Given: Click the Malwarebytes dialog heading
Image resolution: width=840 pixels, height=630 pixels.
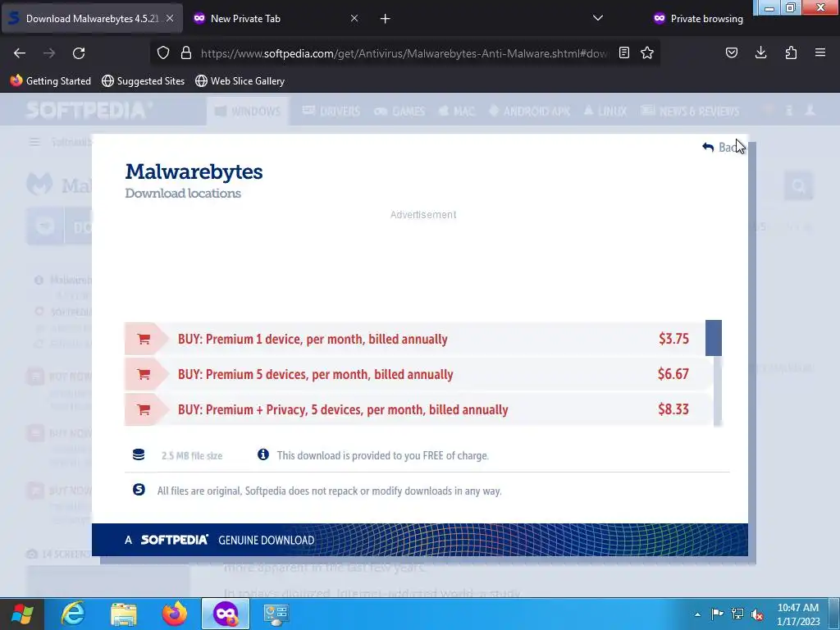Looking at the screenshot, I should (x=194, y=172).
